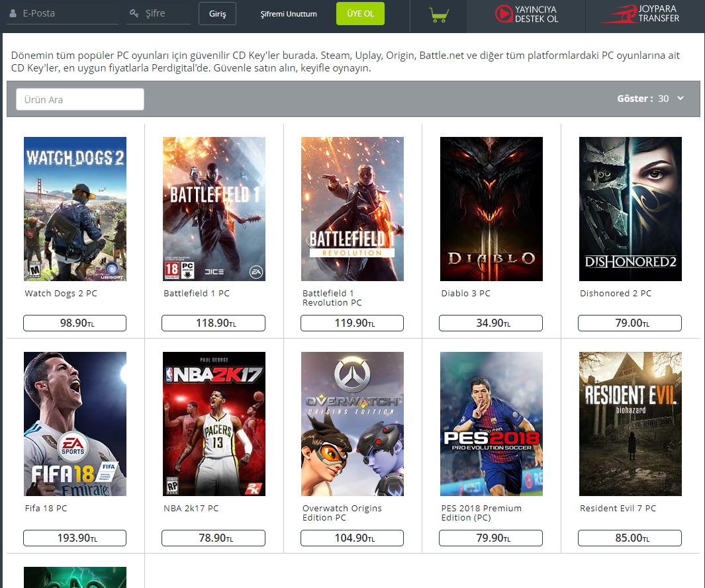Click the 118.90 TL price button
The height and width of the screenshot is (588, 705).
[x=214, y=323]
